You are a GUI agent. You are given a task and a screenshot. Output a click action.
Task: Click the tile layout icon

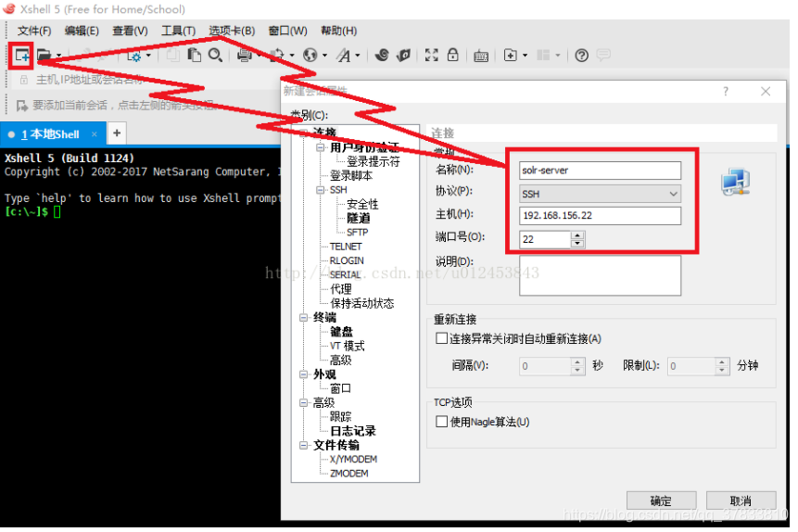543,55
